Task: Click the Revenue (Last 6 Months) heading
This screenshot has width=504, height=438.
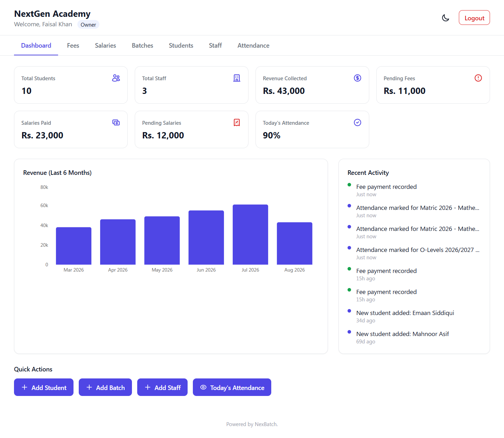Action: pos(57,173)
